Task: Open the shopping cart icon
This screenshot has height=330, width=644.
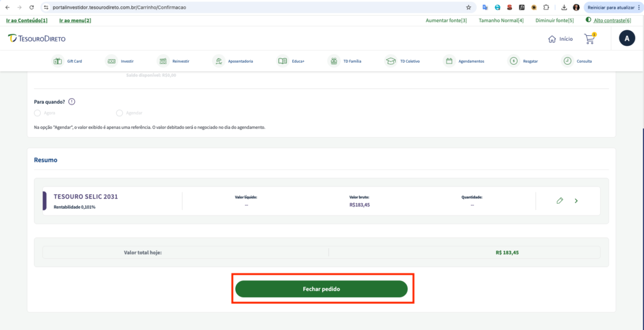Action: pyautogui.click(x=589, y=39)
